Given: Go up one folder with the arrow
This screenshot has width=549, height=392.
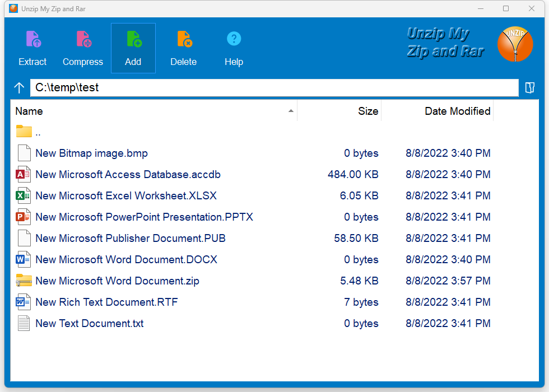Looking at the screenshot, I should pos(19,87).
